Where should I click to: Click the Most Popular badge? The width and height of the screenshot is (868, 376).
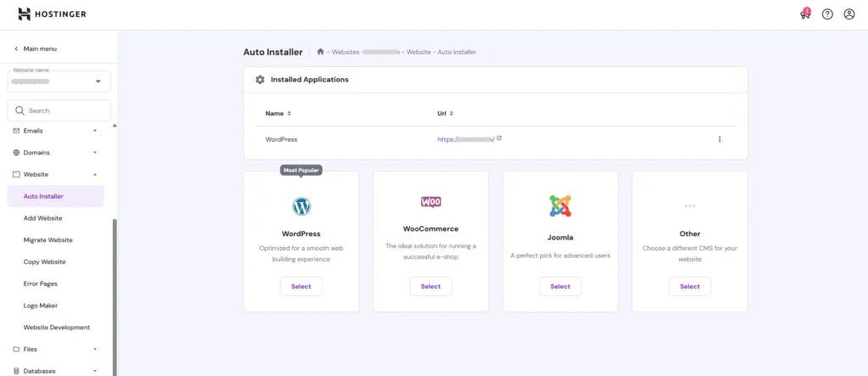301,171
